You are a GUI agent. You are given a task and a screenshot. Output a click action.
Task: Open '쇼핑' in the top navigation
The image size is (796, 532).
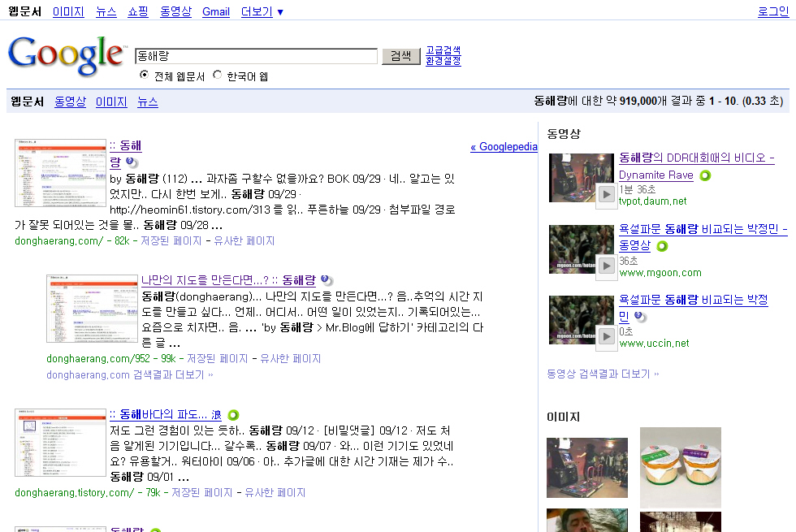137,11
